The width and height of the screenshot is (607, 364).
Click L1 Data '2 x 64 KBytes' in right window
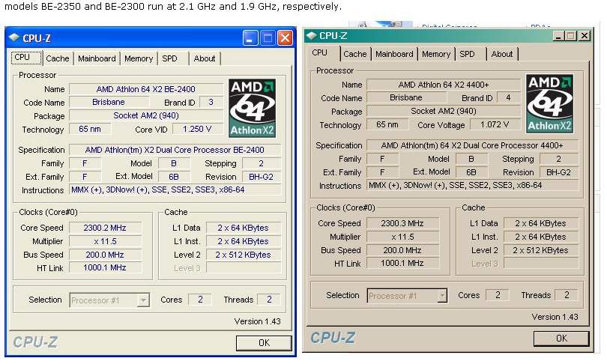(x=541, y=223)
